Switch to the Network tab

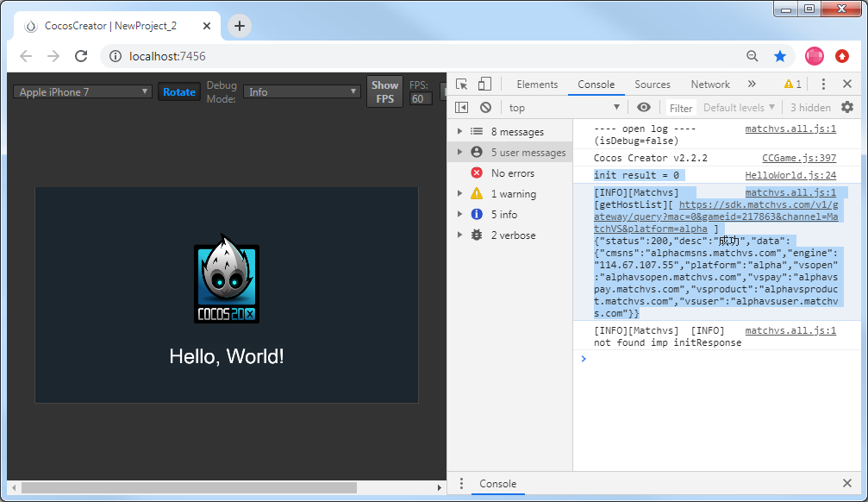point(710,85)
